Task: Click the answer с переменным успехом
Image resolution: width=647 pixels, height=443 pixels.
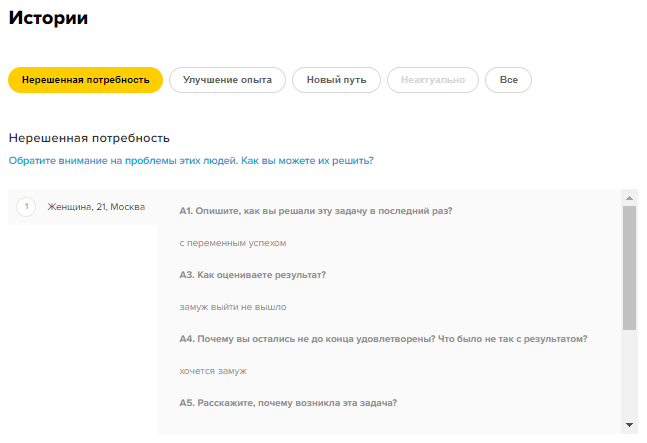Action: pos(233,243)
